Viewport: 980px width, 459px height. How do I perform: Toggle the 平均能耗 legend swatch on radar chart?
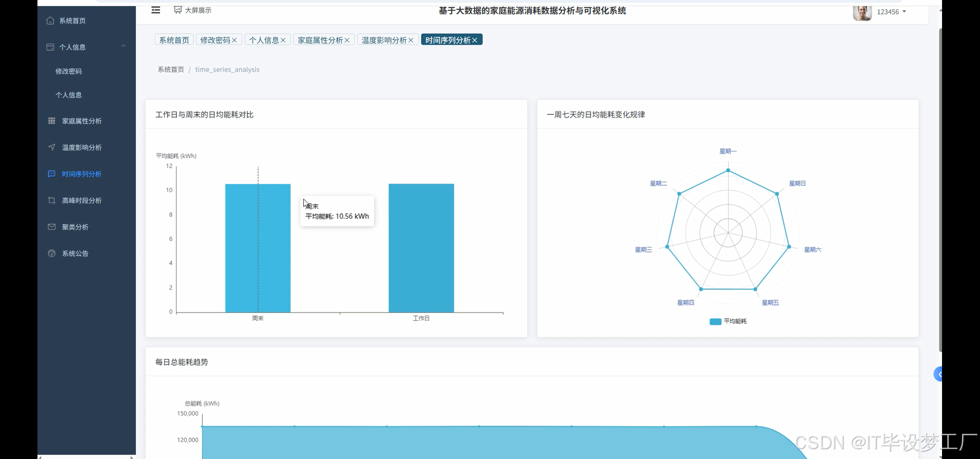tap(715, 321)
